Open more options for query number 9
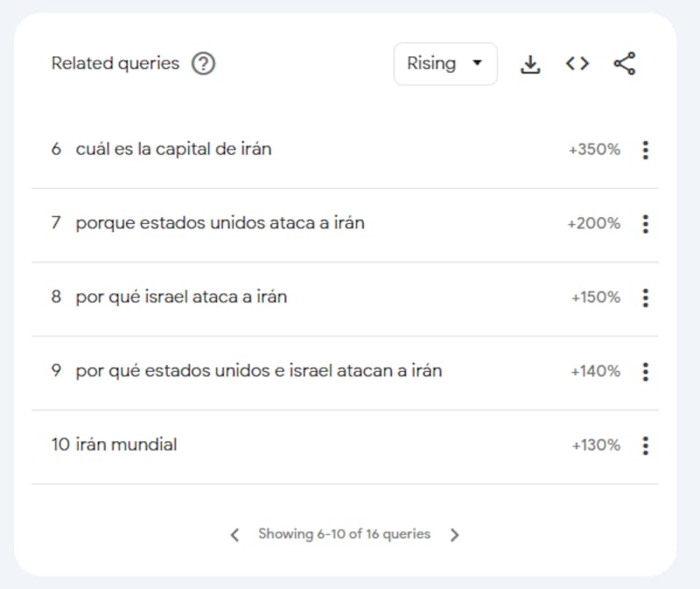Image resolution: width=700 pixels, height=589 pixels. (x=645, y=372)
